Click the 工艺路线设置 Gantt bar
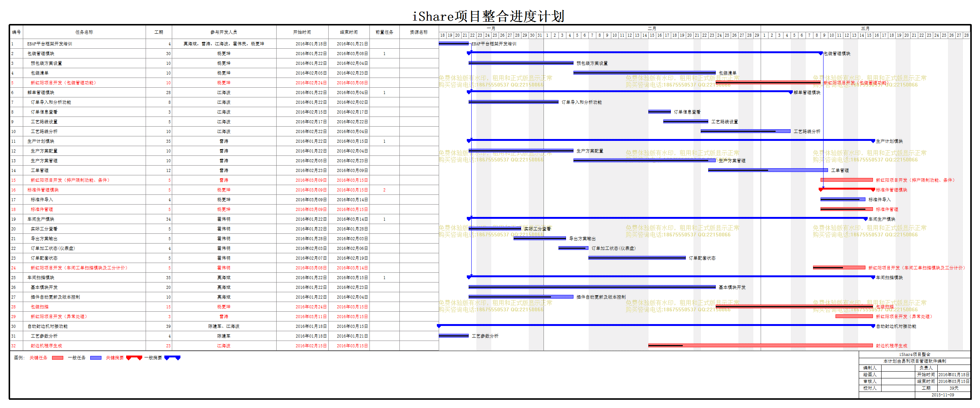The width and height of the screenshot is (980, 408). pos(685,121)
